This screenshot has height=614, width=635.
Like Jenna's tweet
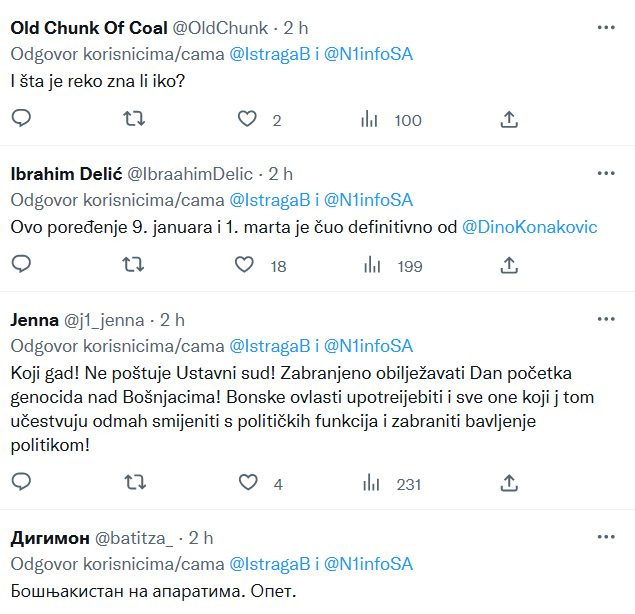246,483
